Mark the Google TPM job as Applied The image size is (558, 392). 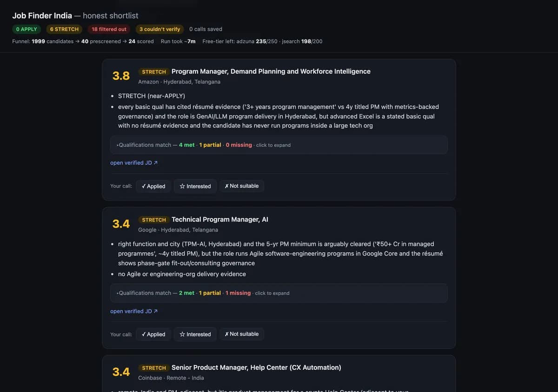tap(153, 334)
